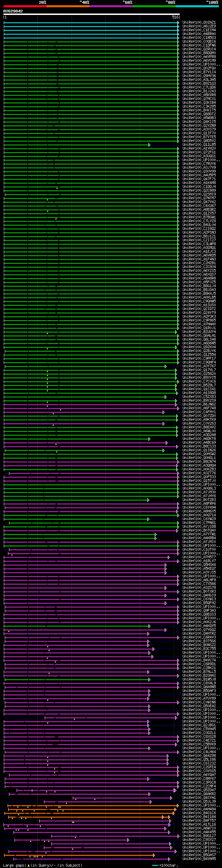The image size is (222, 868).
Task: Select the UniRef100_C5ZX83 entry
Action: (x=199, y=397)
